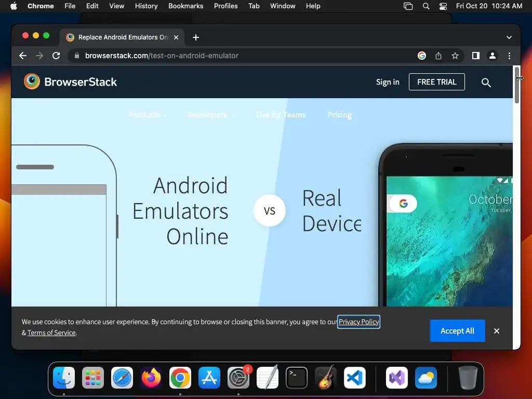Image resolution: width=532 pixels, height=399 pixels.
Task: Click the page vertical scrollbar thumb
Action: 517,85
